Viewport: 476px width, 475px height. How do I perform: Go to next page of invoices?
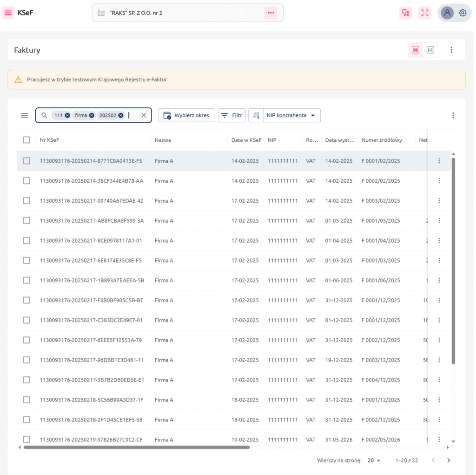pos(449,460)
